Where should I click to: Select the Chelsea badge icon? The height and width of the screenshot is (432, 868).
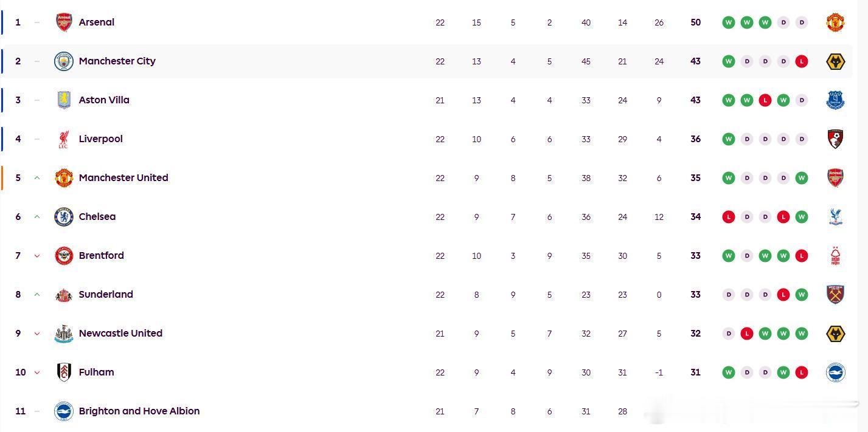tap(64, 217)
